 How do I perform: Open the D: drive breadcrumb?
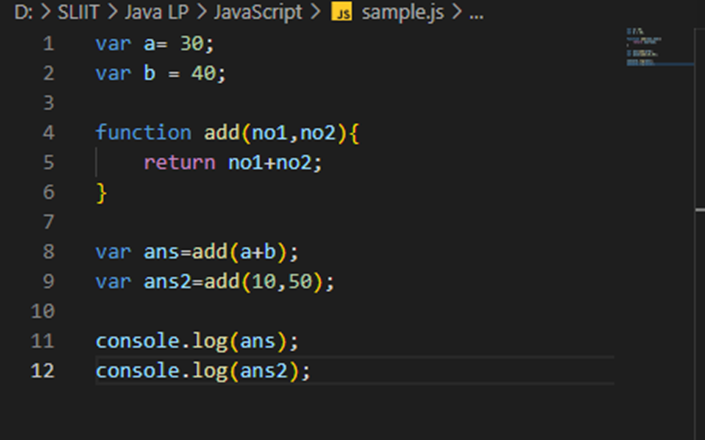pyautogui.click(x=23, y=12)
